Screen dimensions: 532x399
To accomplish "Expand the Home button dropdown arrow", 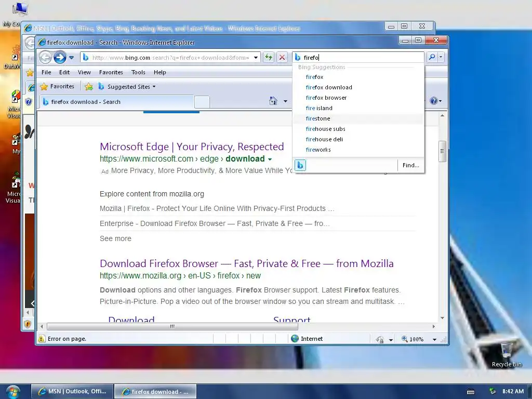I will click(285, 101).
